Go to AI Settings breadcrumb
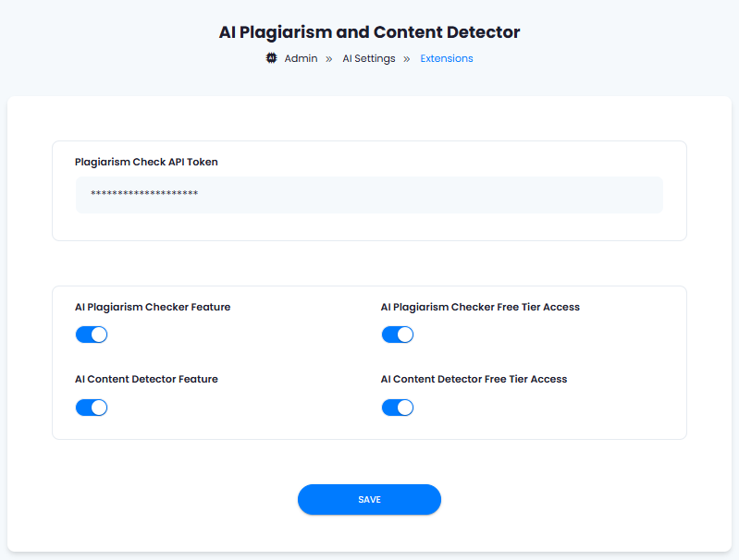The width and height of the screenshot is (739, 560). 368,58
